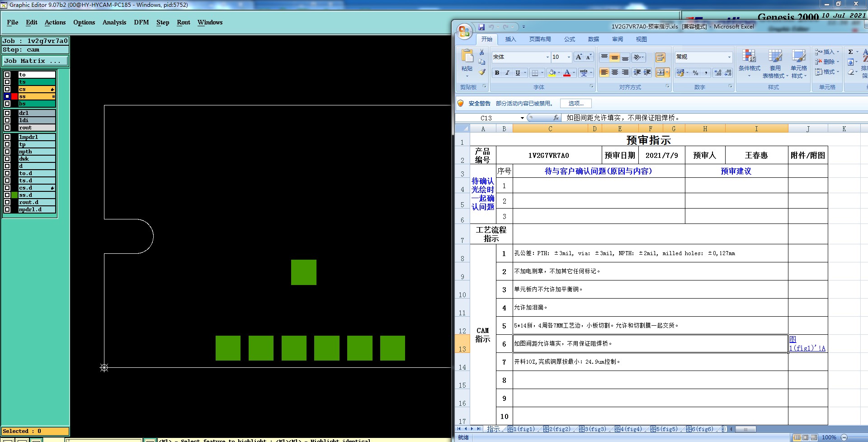Switch to the 图5(fig5) sheet tab
This screenshot has height=442, width=868.
coord(664,429)
